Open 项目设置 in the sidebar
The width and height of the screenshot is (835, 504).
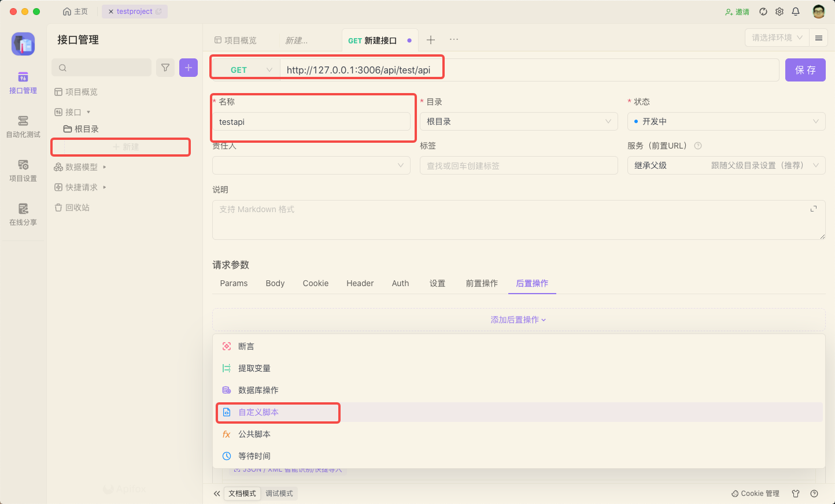(23, 170)
